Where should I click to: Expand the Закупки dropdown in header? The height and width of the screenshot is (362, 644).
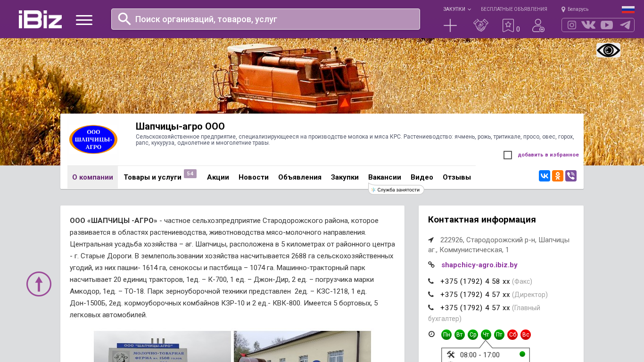tap(457, 9)
